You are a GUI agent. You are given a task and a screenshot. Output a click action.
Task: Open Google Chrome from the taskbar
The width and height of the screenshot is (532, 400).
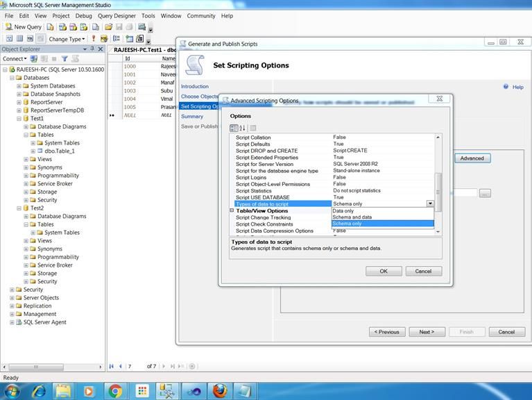[x=115, y=391]
